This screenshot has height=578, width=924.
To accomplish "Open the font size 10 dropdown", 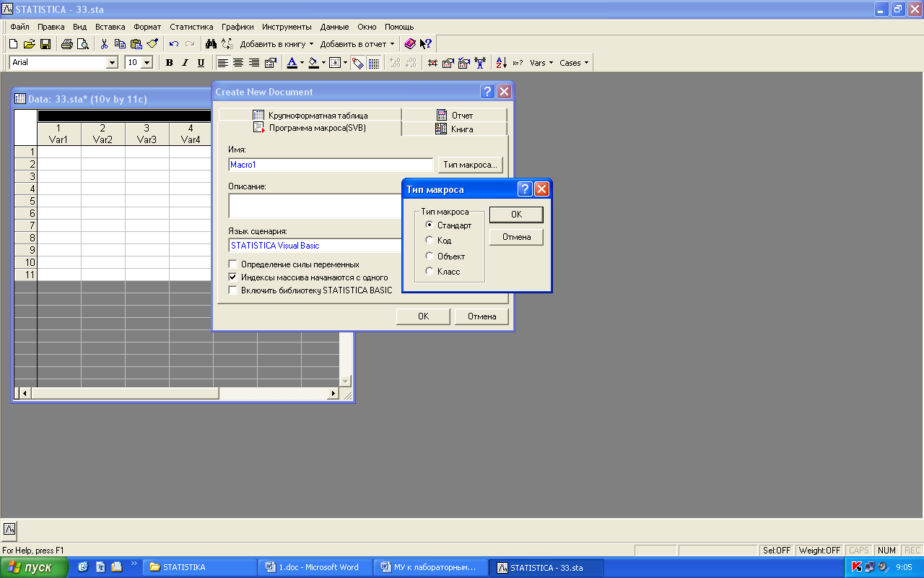I will (x=147, y=63).
